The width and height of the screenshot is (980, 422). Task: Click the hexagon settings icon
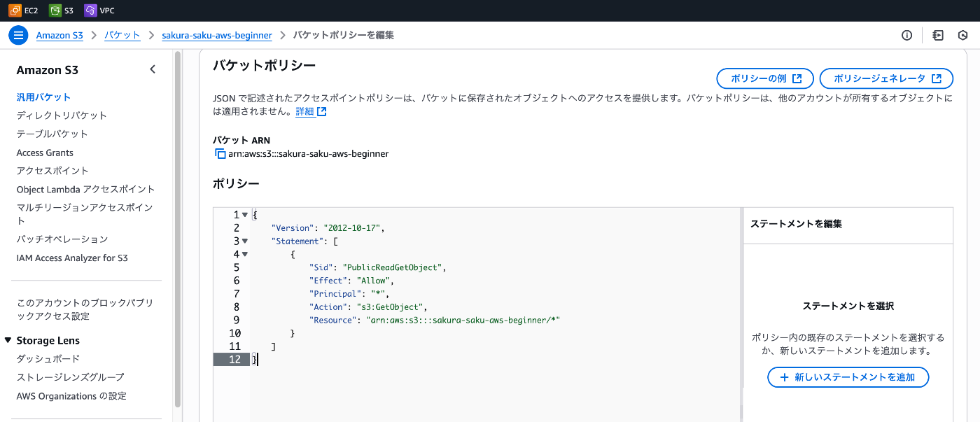coord(963,35)
